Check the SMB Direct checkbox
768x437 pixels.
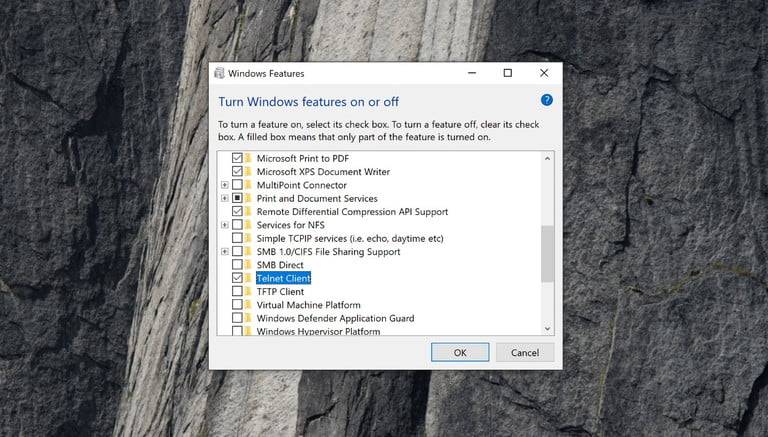[237, 265]
